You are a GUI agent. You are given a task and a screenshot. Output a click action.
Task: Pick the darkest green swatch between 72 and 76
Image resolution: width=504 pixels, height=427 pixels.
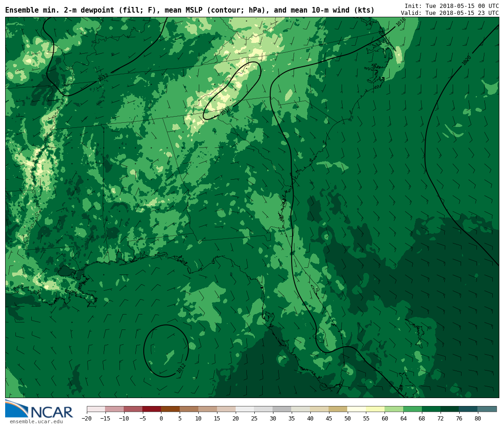point(450,409)
